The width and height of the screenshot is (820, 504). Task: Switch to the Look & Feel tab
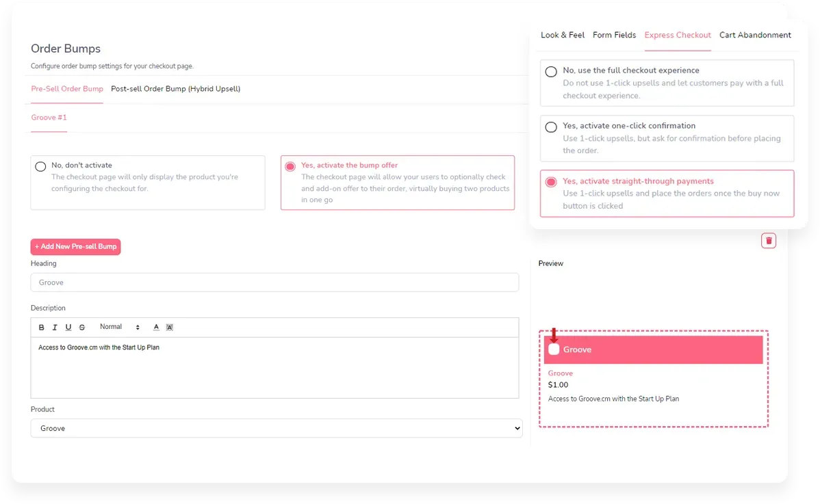[x=562, y=35]
